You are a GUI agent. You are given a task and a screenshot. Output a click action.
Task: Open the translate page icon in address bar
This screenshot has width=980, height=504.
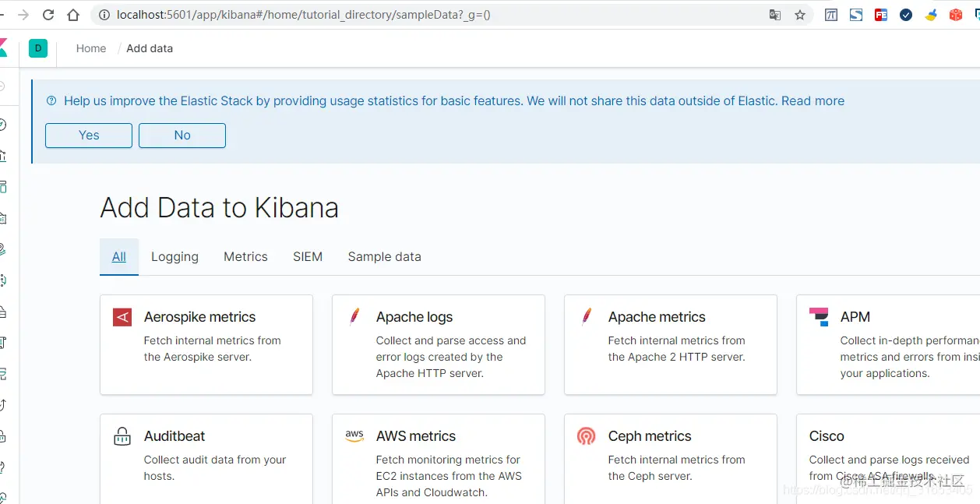[775, 15]
